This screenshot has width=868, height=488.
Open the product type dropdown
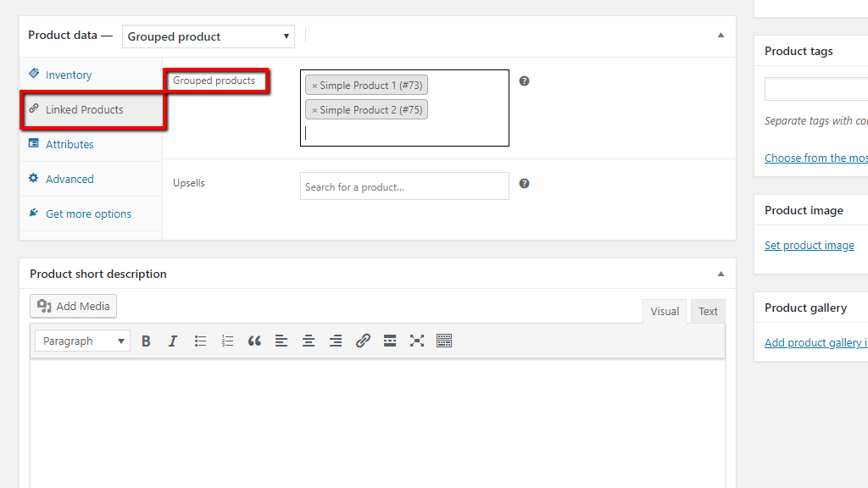coord(209,36)
